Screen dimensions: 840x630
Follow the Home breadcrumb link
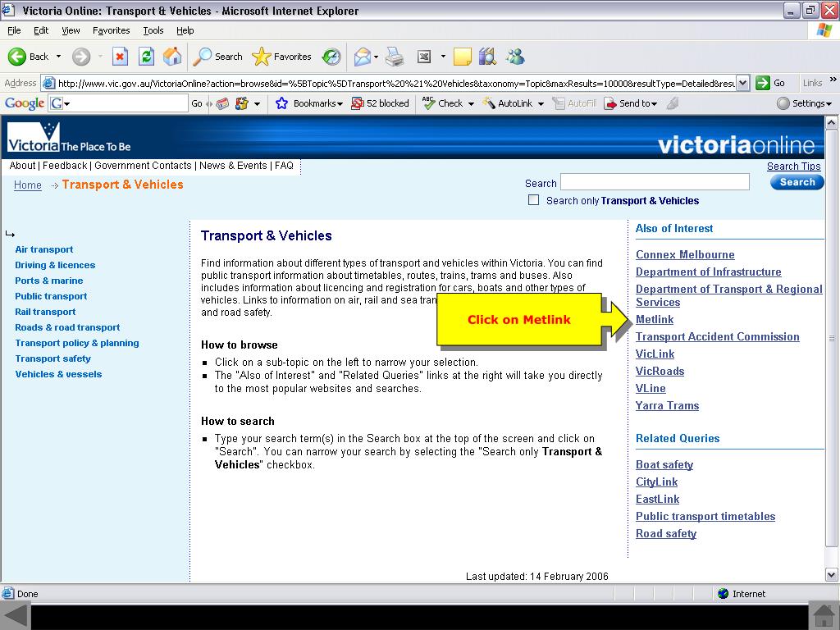pyautogui.click(x=28, y=185)
